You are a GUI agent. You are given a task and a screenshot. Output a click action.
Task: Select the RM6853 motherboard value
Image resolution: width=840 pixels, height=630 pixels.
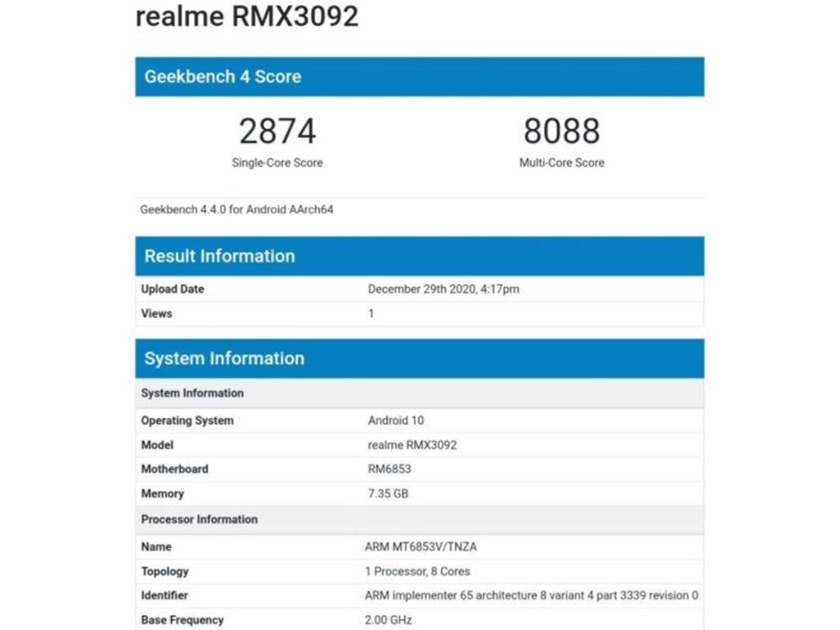coord(390,469)
